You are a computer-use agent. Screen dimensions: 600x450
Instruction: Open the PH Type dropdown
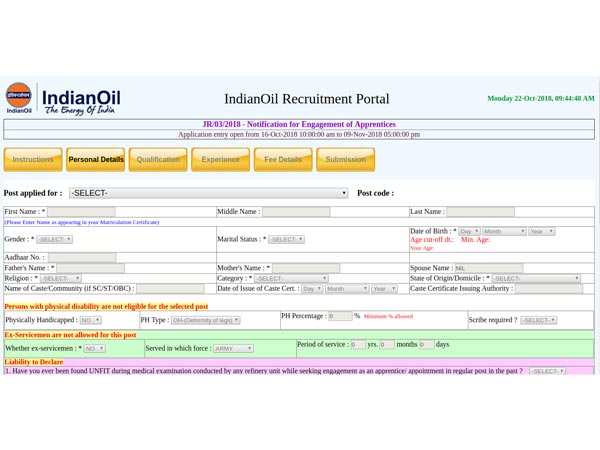click(x=205, y=320)
